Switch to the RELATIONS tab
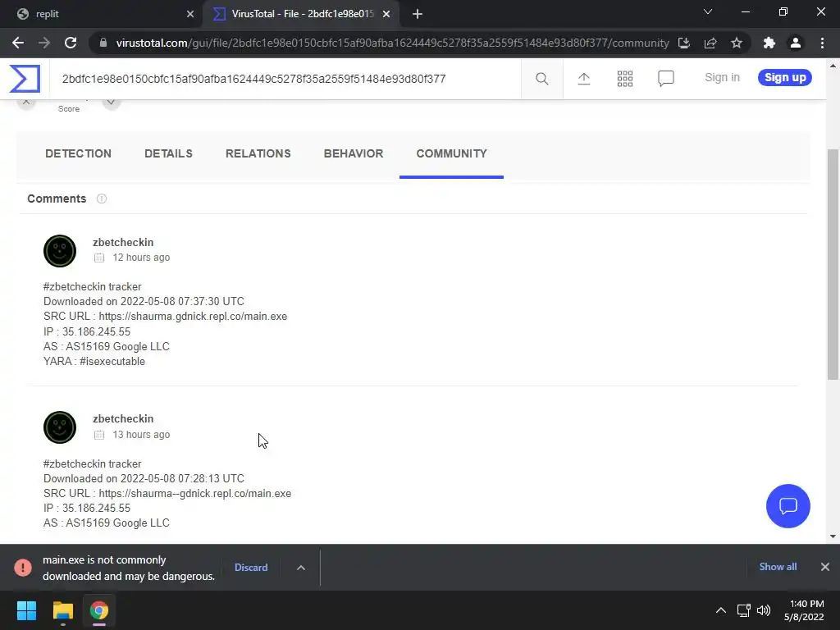840x630 pixels. pyautogui.click(x=258, y=153)
